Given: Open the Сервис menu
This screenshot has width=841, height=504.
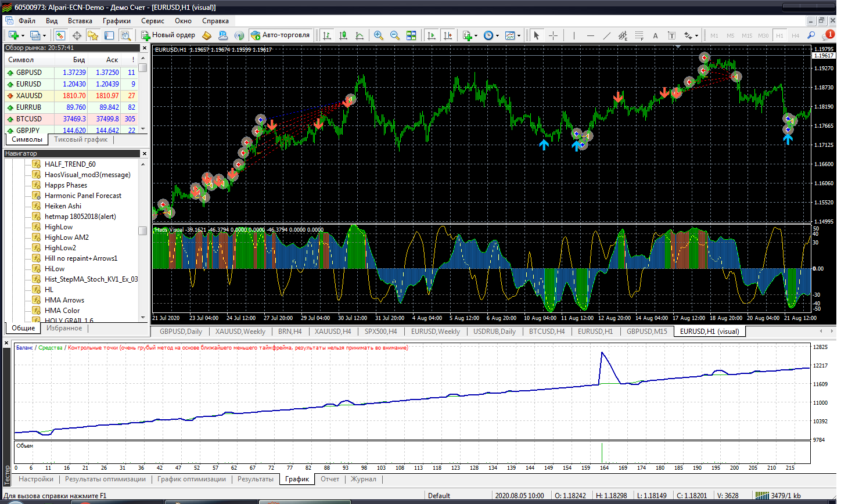Looking at the screenshot, I should (152, 21).
